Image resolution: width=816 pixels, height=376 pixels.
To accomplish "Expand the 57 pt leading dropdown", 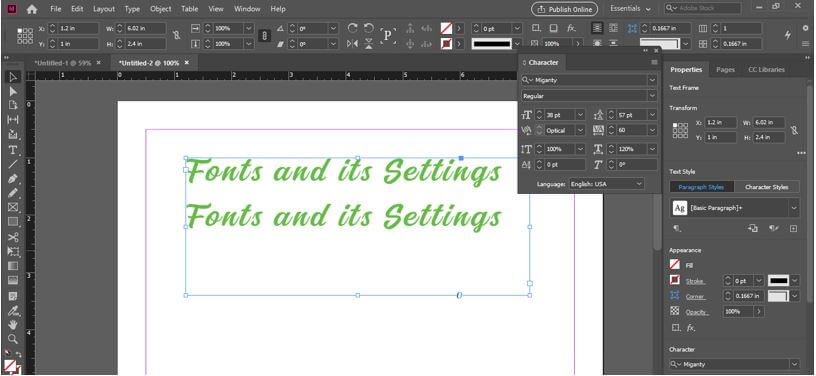I will (x=652, y=115).
